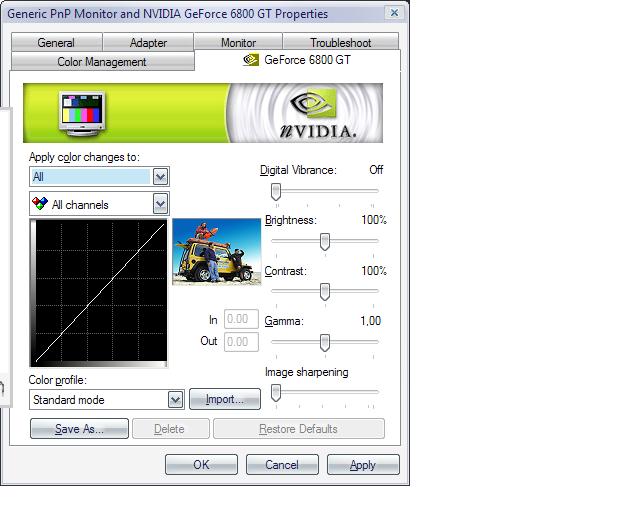Click the In value input field

click(241, 319)
